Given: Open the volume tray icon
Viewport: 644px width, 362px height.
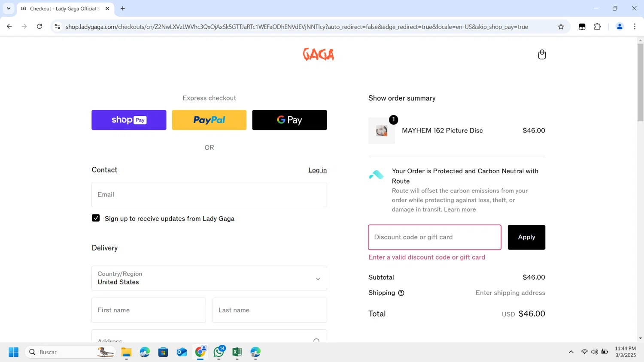Looking at the screenshot, I should [x=594, y=352].
